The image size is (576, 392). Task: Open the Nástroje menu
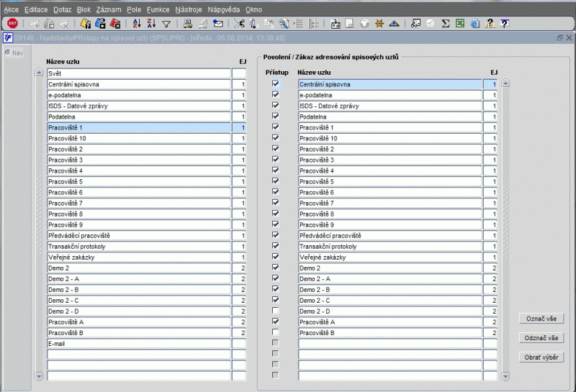[x=189, y=10]
